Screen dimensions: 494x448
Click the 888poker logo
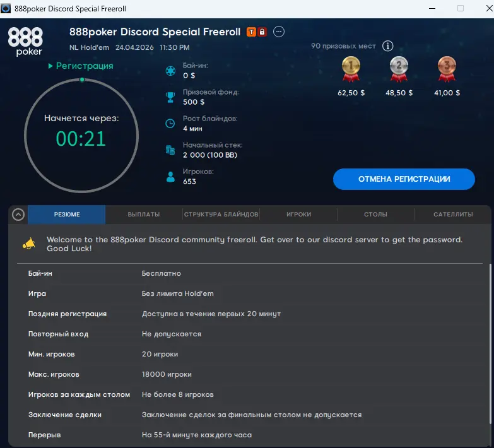[x=25, y=41]
